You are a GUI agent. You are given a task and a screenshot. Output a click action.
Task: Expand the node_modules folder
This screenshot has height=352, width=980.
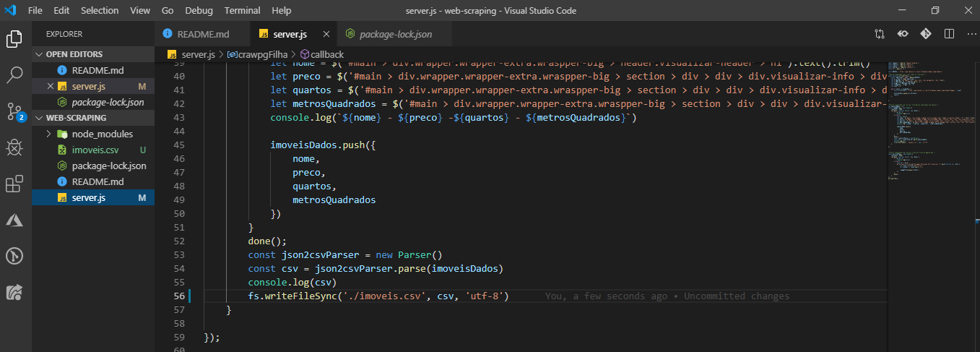[92, 134]
